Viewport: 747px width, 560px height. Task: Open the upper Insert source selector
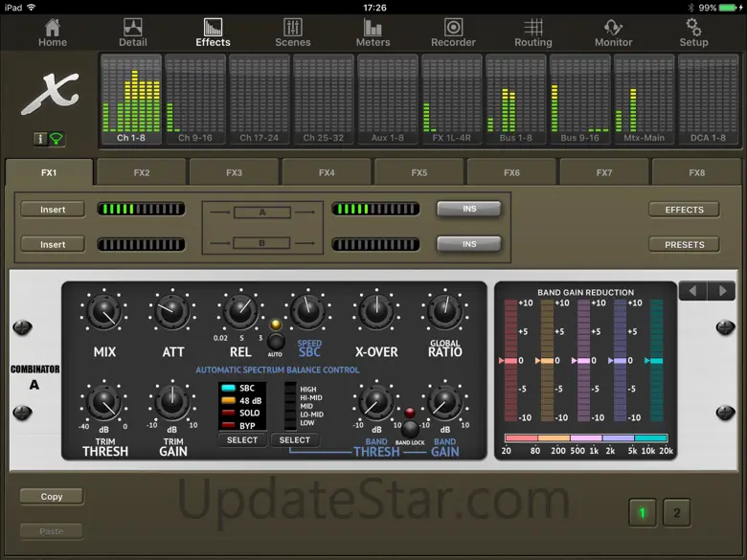click(x=53, y=210)
